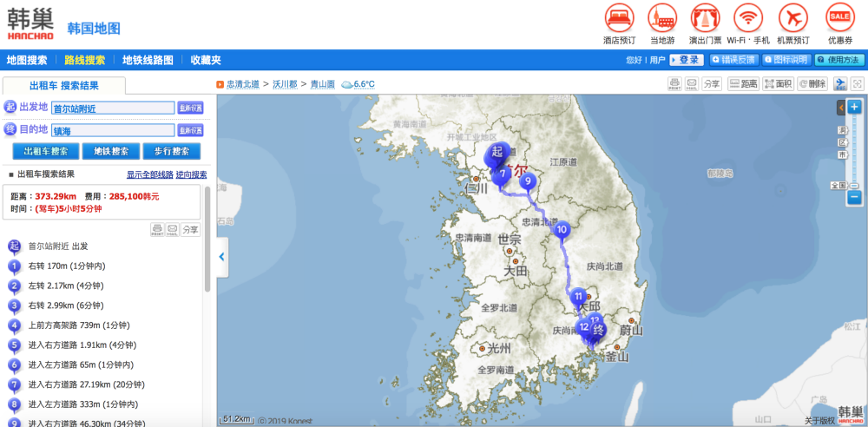
Task: Expand the 沃川郡 breadcrumb region
Action: pyautogui.click(x=285, y=84)
